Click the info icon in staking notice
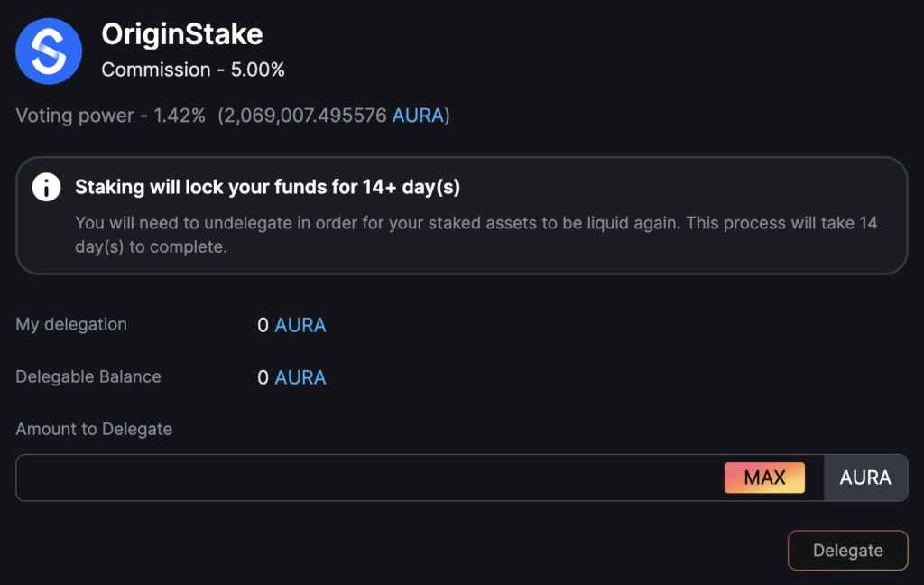Viewport: 924px width, 585px height. (x=47, y=188)
